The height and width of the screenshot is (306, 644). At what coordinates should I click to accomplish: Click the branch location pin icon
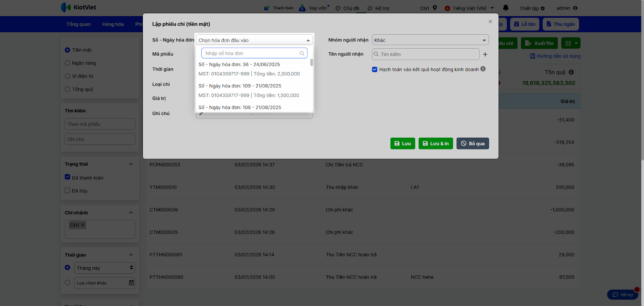(x=435, y=8)
